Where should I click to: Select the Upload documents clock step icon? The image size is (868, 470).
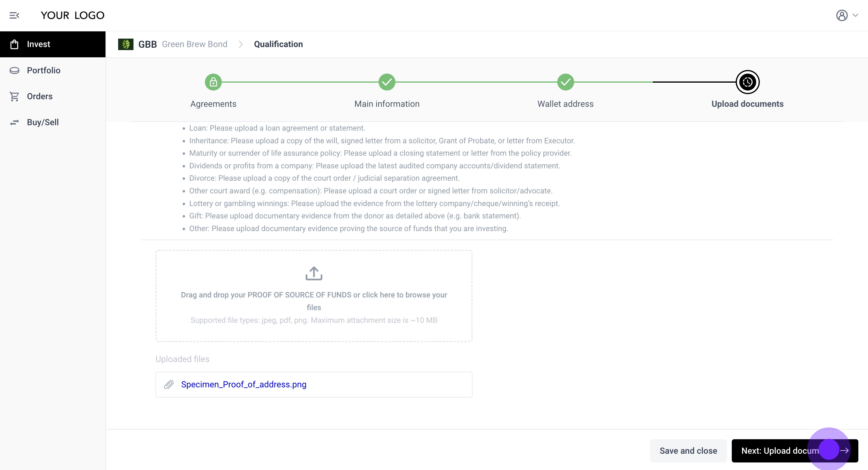(x=747, y=82)
